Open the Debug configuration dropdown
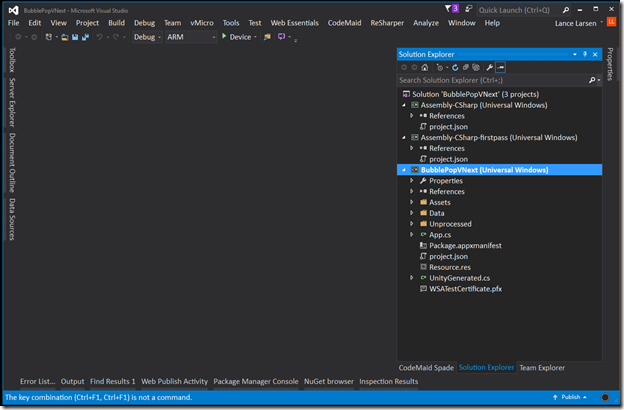 (147, 37)
